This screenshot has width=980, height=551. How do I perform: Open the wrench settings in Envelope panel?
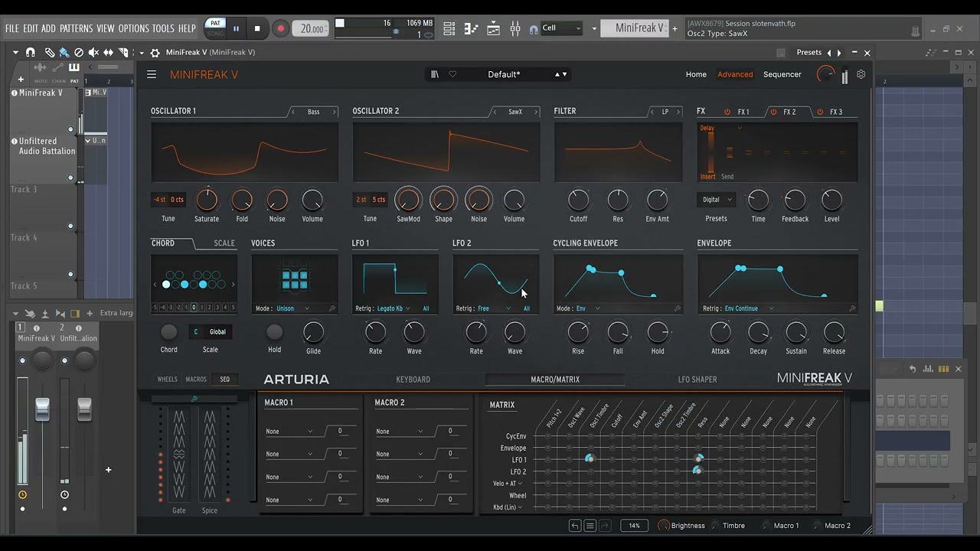click(852, 308)
